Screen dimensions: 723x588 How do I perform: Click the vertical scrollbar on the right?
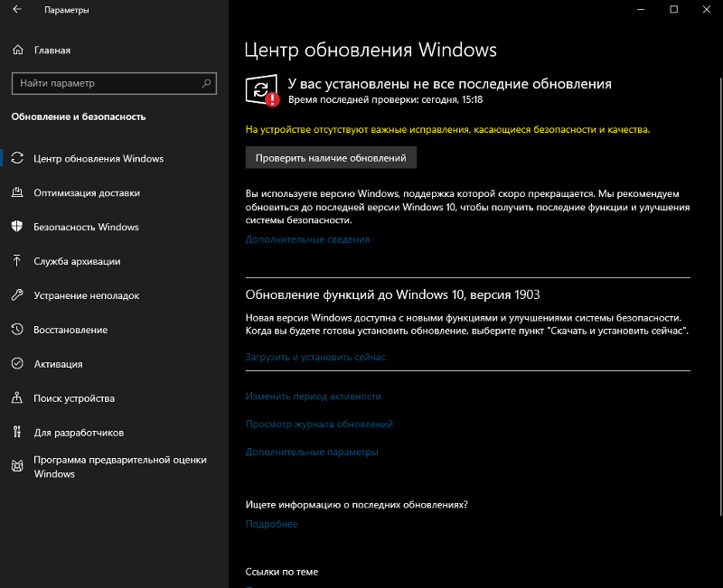pos(720,297)
